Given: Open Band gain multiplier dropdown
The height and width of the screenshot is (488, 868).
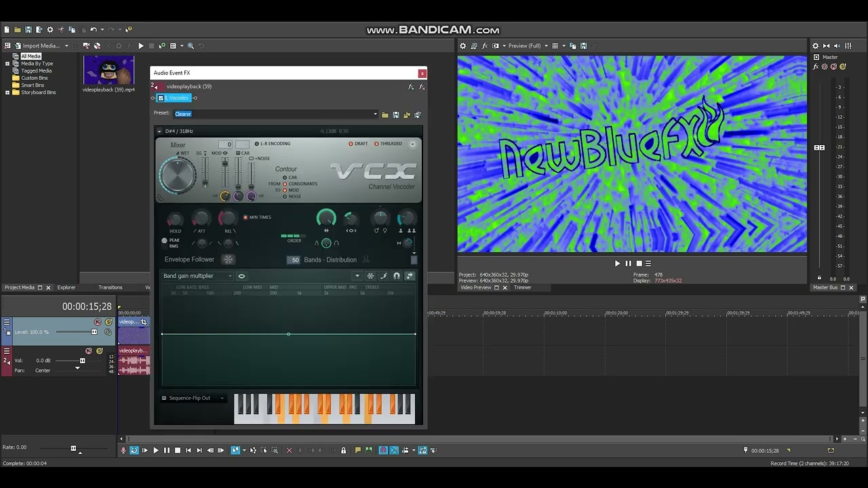Looking at the screenshot, I should tap(197, 276).
